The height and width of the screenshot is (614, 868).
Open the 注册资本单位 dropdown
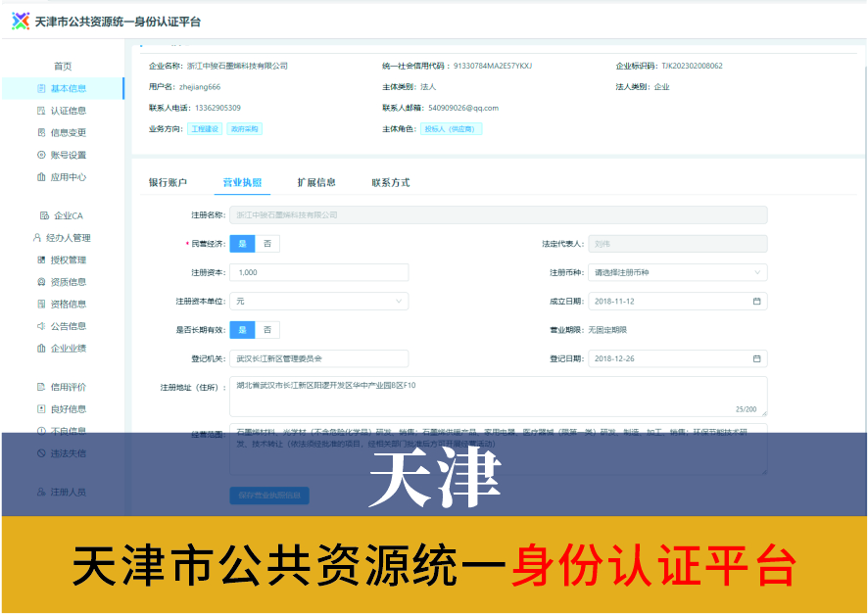[318, 302]
